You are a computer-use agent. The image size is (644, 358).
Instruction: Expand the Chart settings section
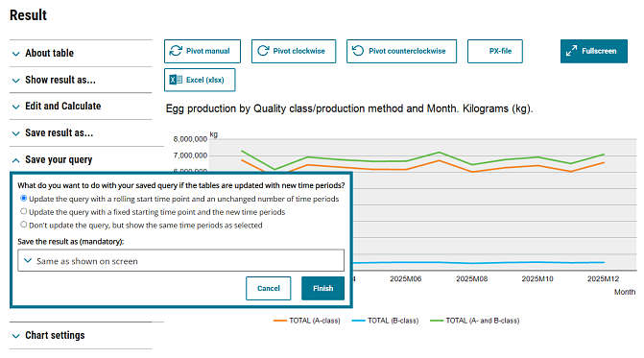pyautogui.click(x=81, y=335)
